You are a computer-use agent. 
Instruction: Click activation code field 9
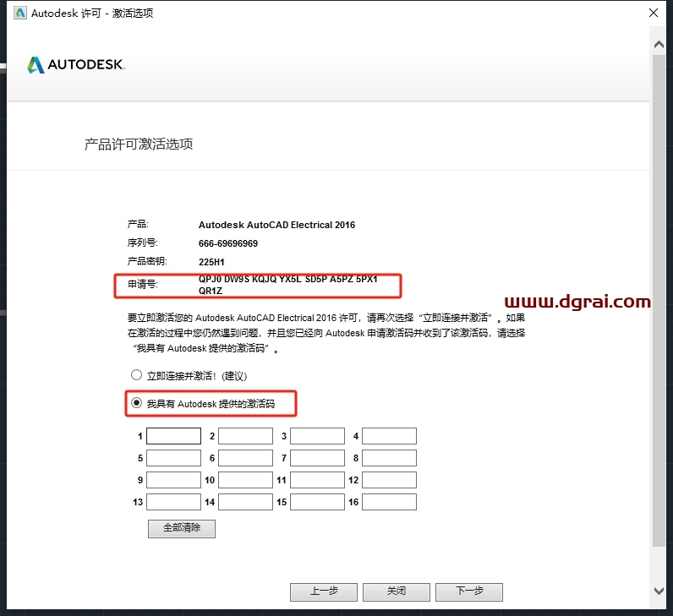pos(174,480)
